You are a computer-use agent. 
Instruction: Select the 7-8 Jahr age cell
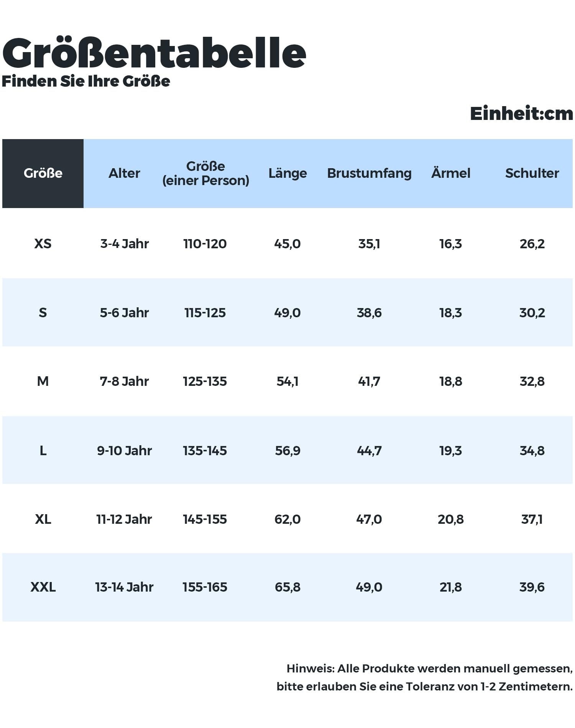click(124, 381)
